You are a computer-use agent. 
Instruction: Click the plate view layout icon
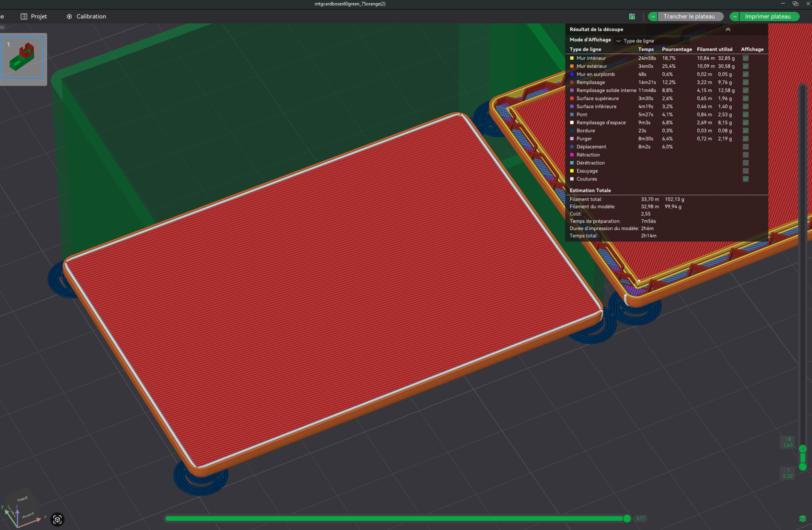pyautogui.click(x=632, y=16)
